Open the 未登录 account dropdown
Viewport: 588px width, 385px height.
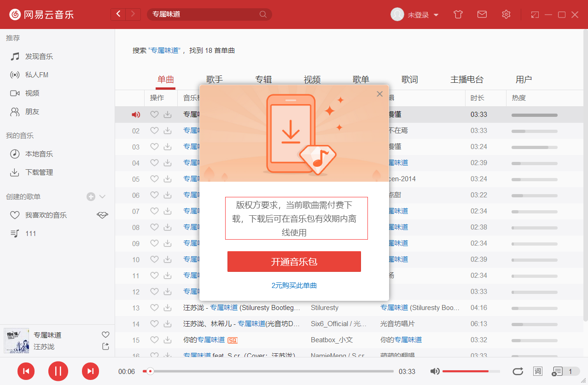(x=423, y=15)
